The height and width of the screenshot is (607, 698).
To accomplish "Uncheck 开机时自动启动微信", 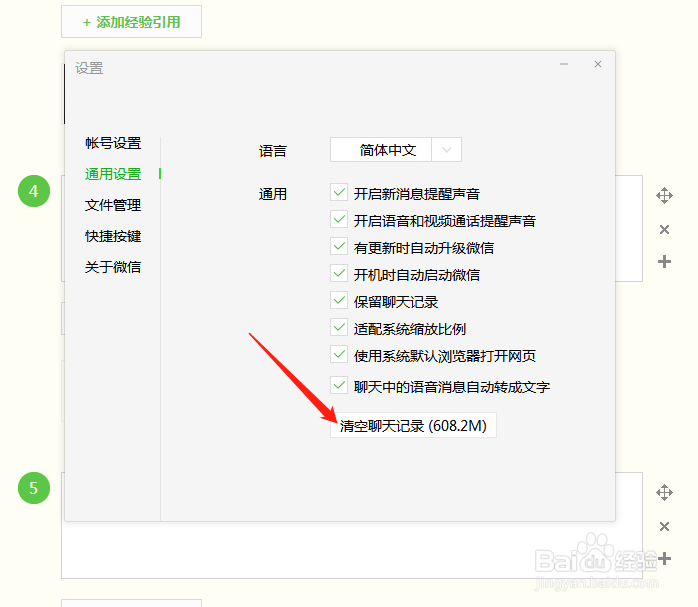I will 339,273.
